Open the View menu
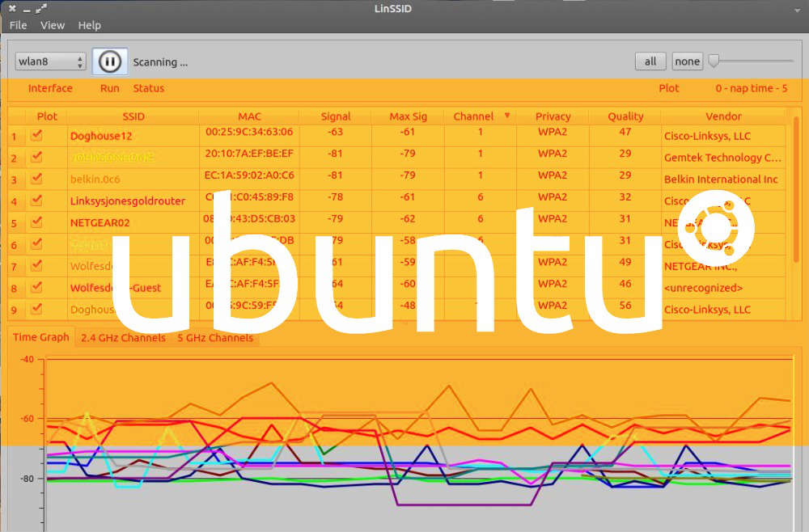This screenshot has height=532, width=809. click(53, 25)
